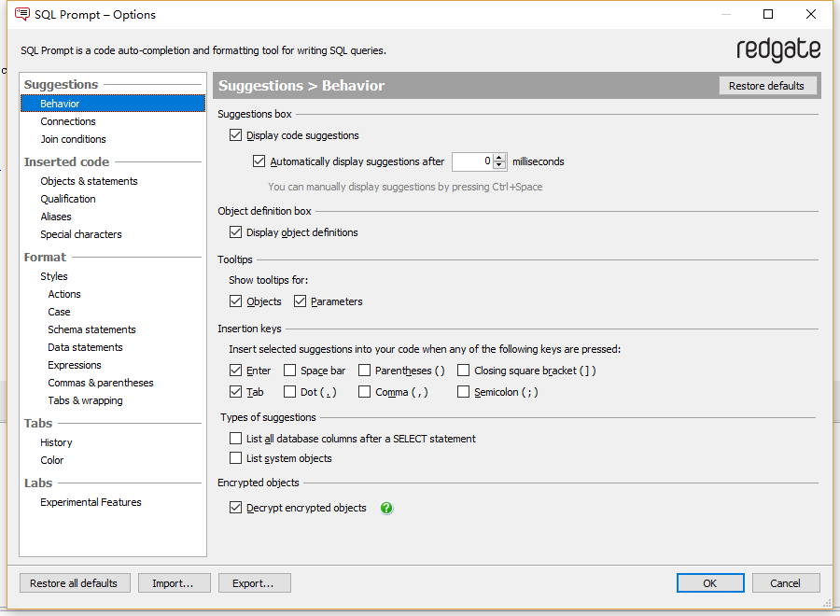840x616 pixels.
Task: Click the Import... button
Action: click(x=175, y=582)
